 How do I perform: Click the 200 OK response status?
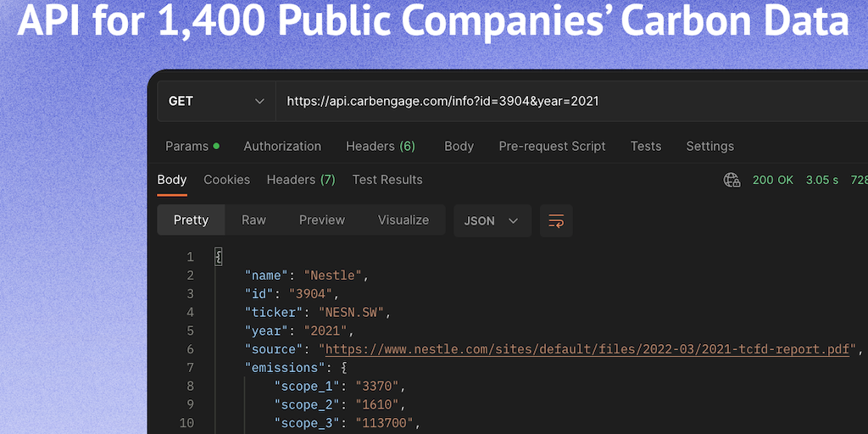(773, 180)
